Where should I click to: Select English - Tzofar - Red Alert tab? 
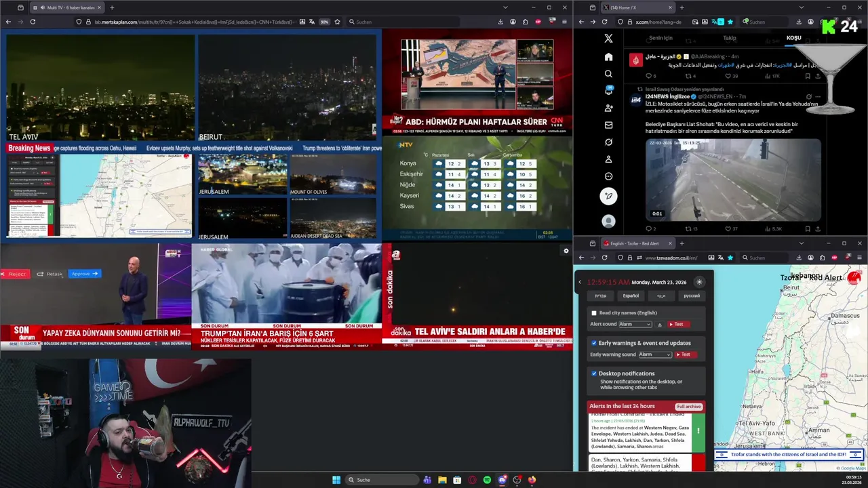click(x=637, y=243)
